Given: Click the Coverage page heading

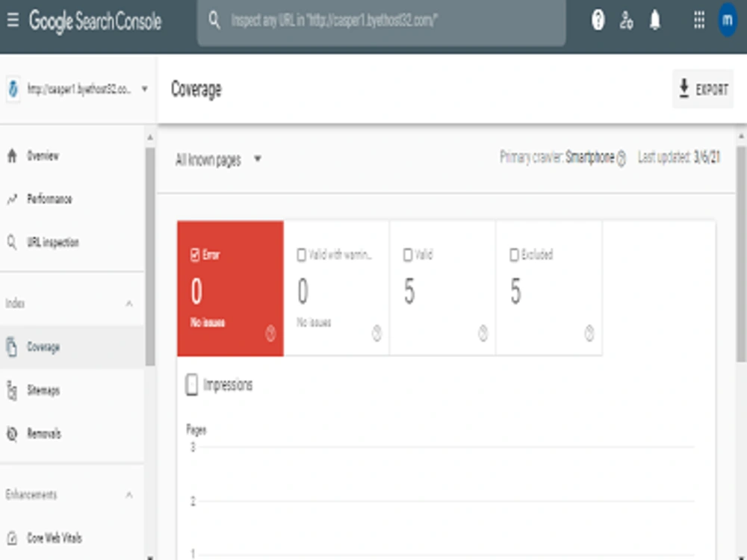Looking at the screenshot, I should (x=196, y=89).
